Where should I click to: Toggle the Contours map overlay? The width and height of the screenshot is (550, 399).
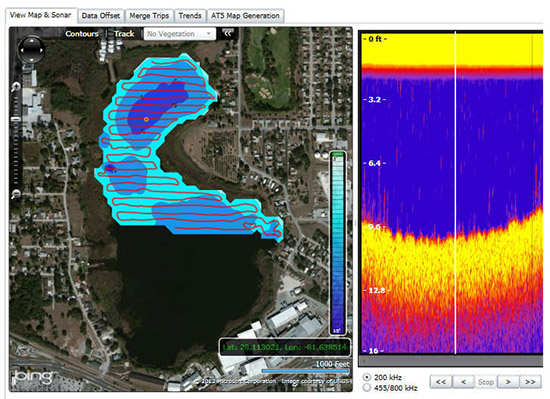pos(82,34)
